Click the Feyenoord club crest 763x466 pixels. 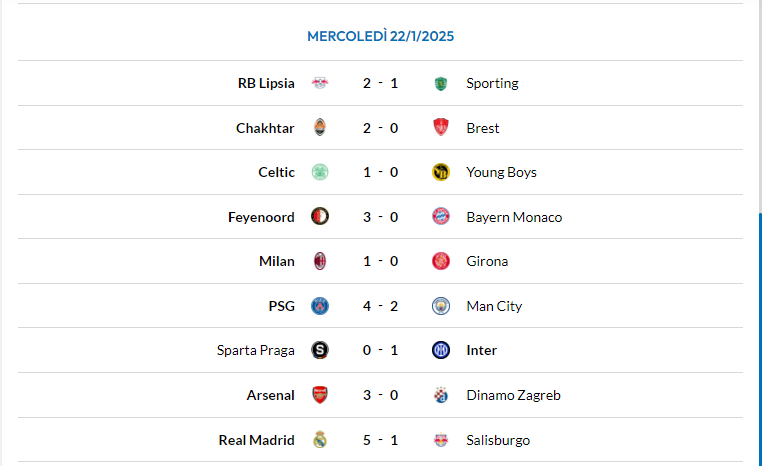coord(320,217)
